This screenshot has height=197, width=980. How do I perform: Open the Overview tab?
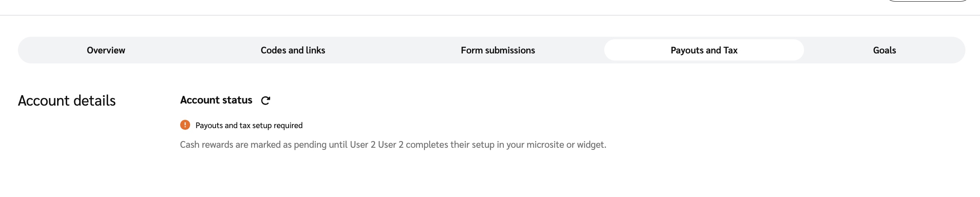106,51
